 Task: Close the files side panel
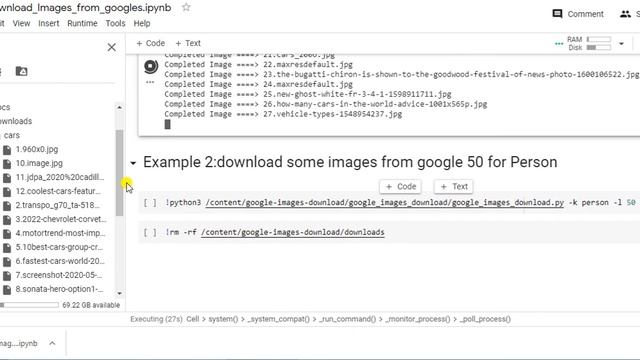(x=111, y=47)
